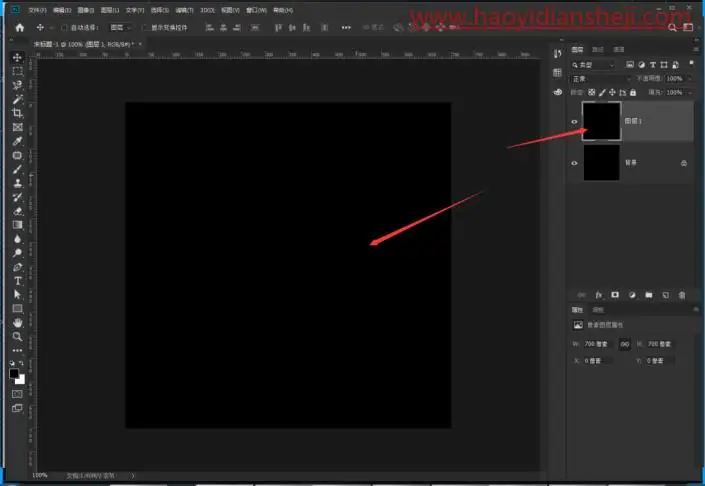Toggle Quick Mask mode icon
Viewport: 705px width, 486px height.
tap(17, 394)
